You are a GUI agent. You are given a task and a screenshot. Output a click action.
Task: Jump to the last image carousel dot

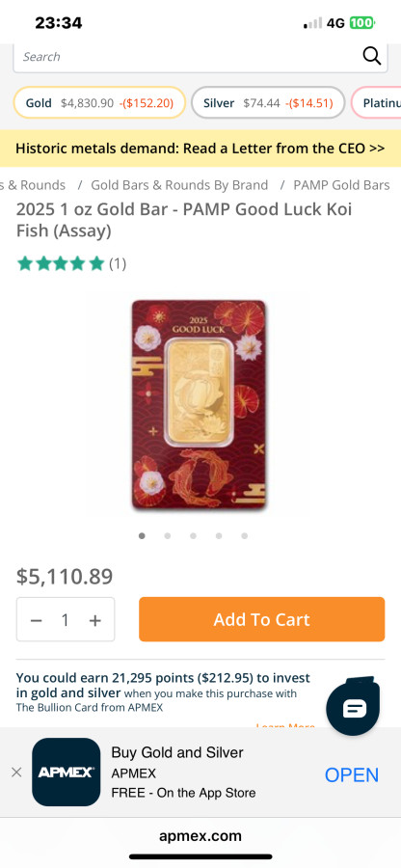[245, 536]
